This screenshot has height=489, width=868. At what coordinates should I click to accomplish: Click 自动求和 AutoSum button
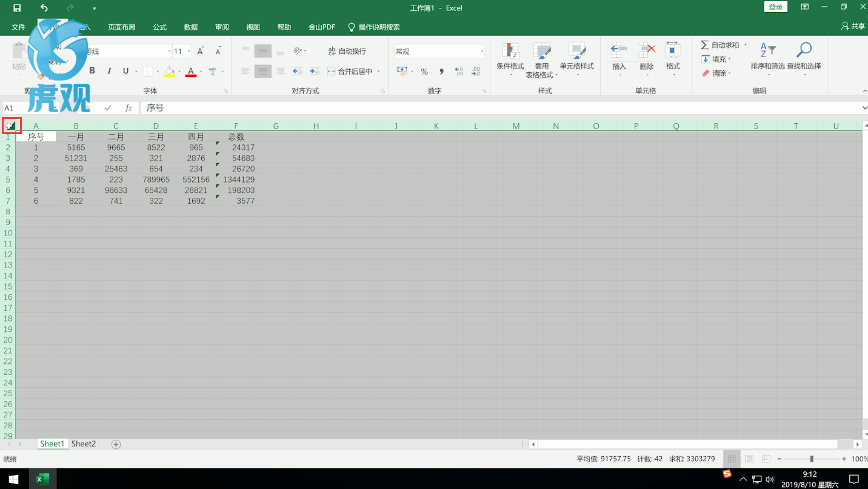720,45
